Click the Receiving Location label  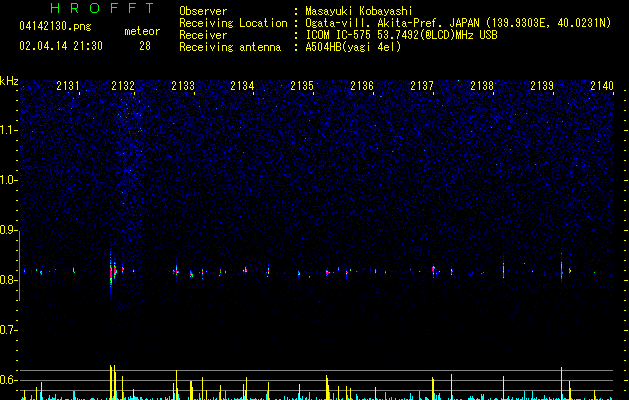233,23
